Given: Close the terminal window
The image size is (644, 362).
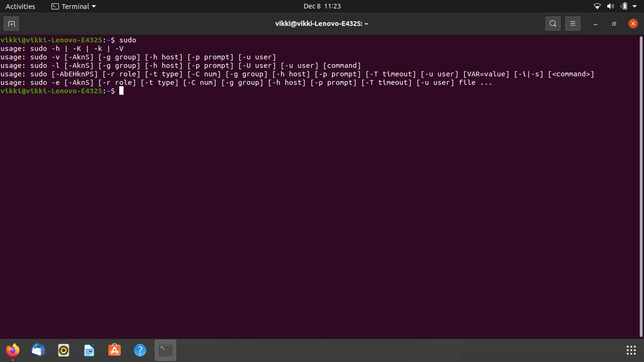Looking at the screenshot, I should [x=633, y=24].
